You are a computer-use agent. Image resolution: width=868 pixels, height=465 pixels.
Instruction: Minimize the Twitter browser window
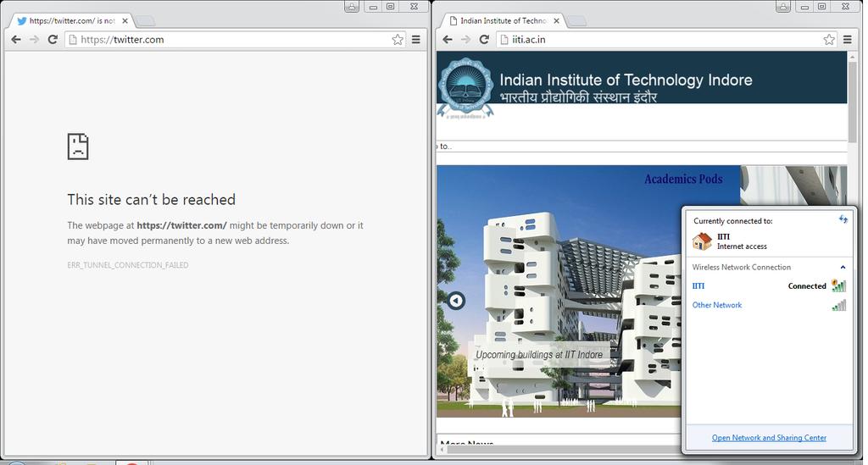coord(373,7)
